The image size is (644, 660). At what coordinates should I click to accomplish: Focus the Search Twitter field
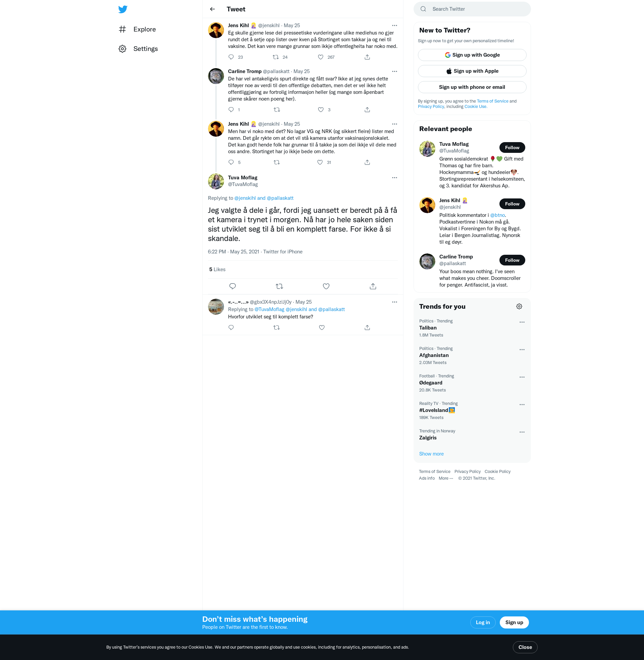coord(472,9)
